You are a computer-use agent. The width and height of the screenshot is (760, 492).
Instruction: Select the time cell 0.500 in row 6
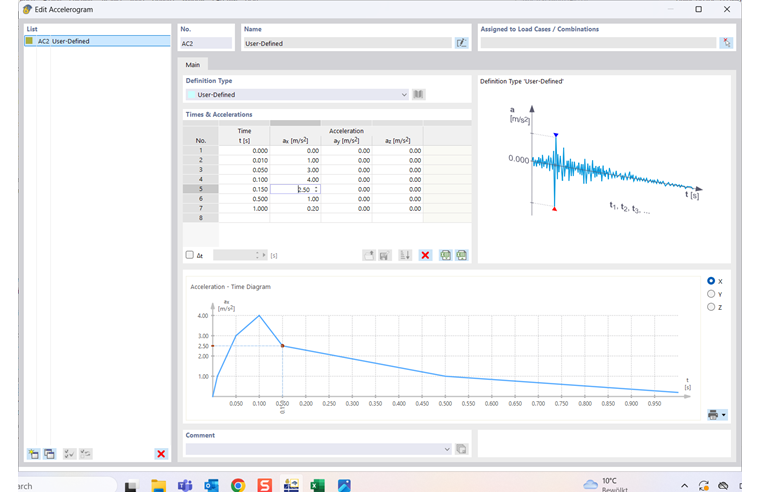click(244, 199)
